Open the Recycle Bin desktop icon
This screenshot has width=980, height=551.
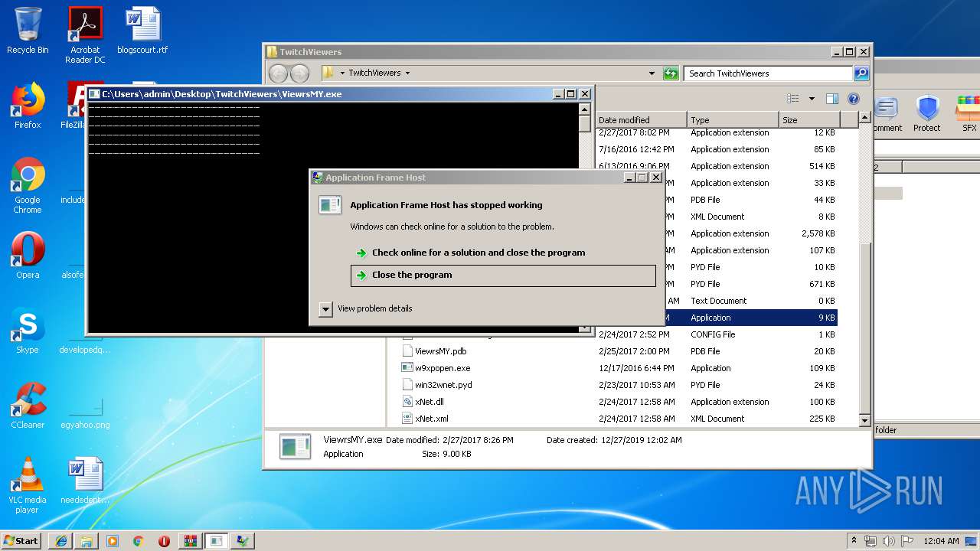tap(28, 31)
